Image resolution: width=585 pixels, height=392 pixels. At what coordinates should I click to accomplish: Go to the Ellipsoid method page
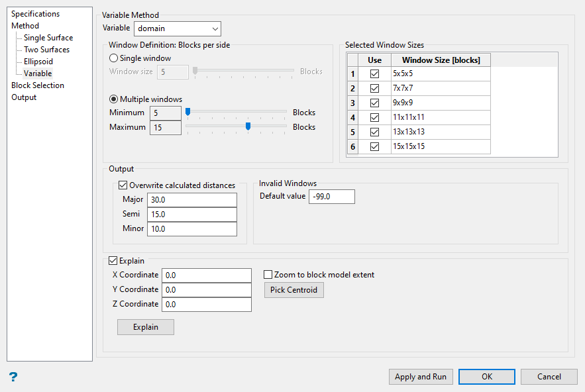click(x=38, y=62)
